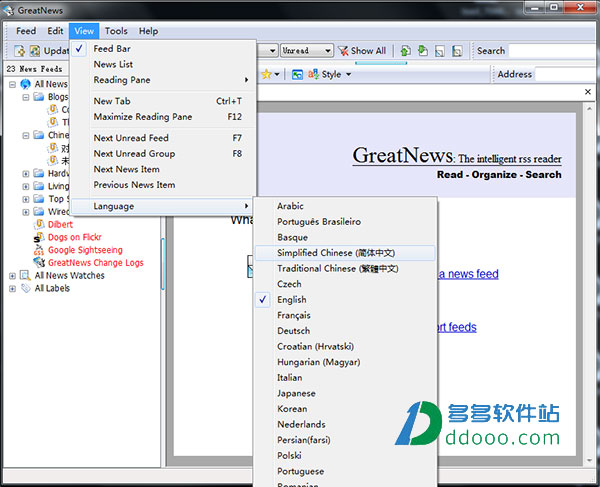
Task: Select Arabic language
Action: click(345, 206)
